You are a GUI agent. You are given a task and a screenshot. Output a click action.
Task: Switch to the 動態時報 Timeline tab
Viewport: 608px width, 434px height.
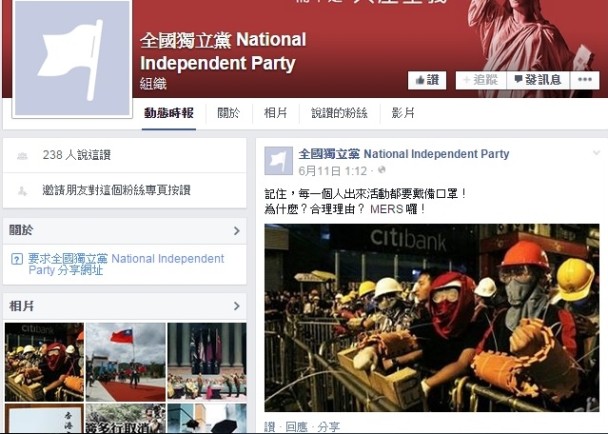[x=169, y=113]
